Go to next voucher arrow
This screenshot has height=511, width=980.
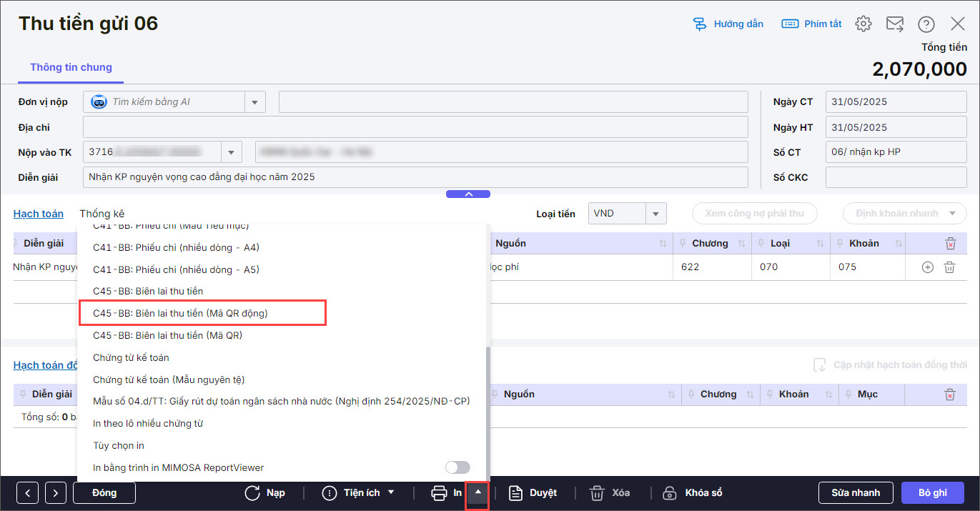point(56,492)
